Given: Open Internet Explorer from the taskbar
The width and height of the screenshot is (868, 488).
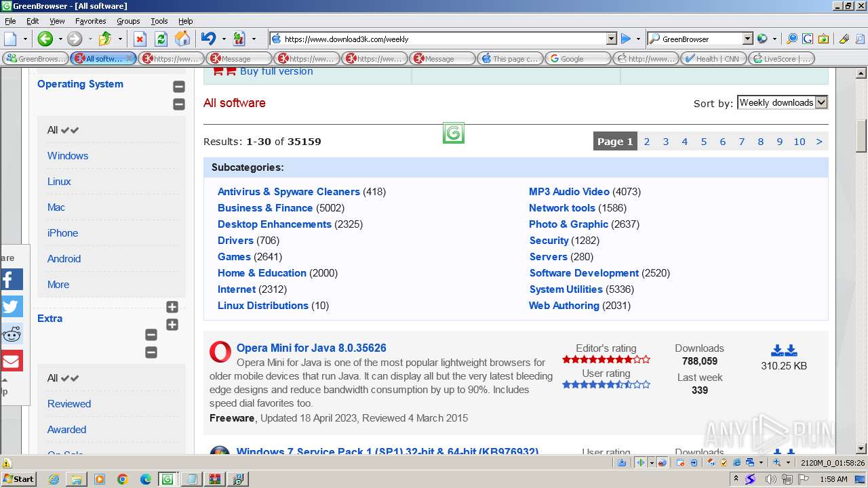Looking at the screenshot, I should click(54, 479).
